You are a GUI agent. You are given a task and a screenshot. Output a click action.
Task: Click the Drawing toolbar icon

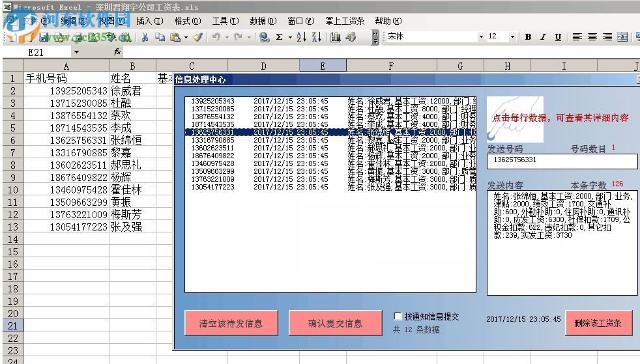(x=351, y=37)
